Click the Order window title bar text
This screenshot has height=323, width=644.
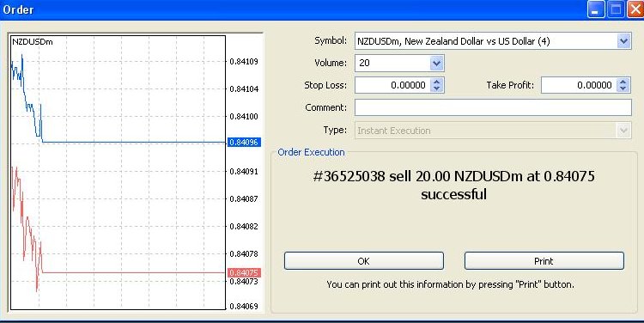(x=18, y=9)
